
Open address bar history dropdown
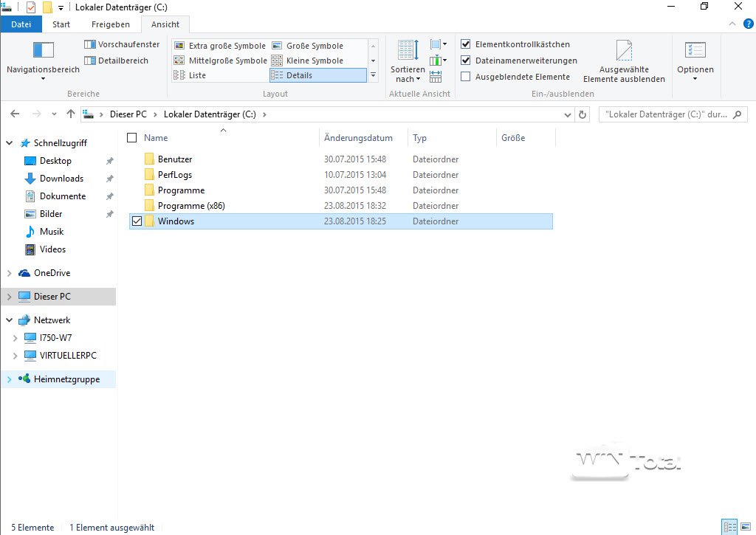pyautogui.click(x=568, y=114)
